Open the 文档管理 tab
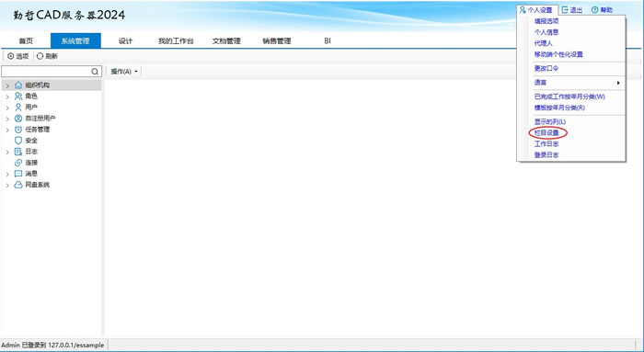This screenshot has width=644, height=352. click(x=226, y=40)
